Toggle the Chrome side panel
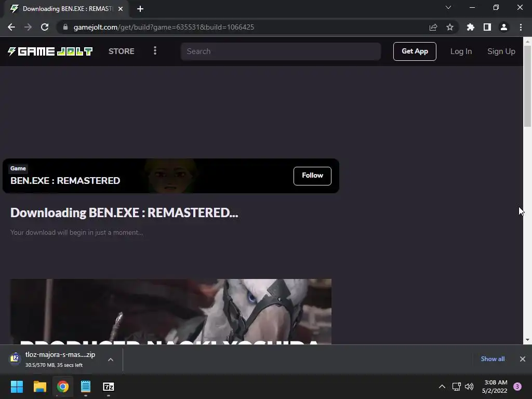532x399 pixels. pos(487,27)
